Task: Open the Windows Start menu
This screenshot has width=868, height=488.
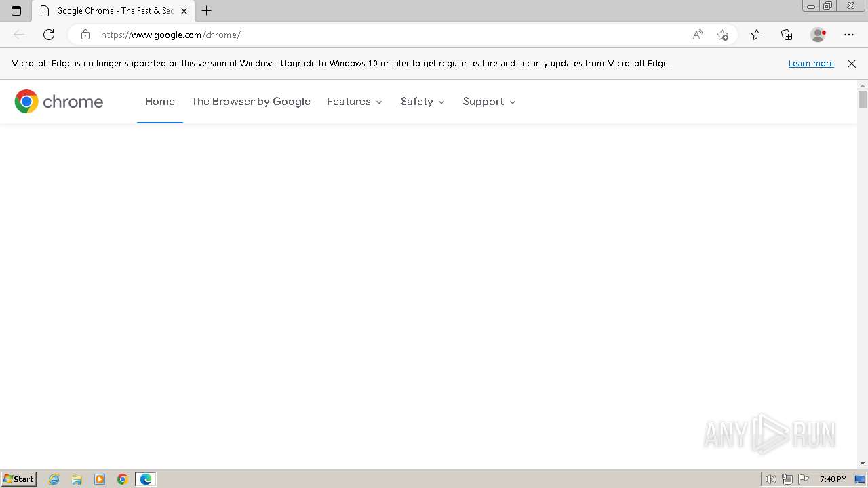Action: 18,479
